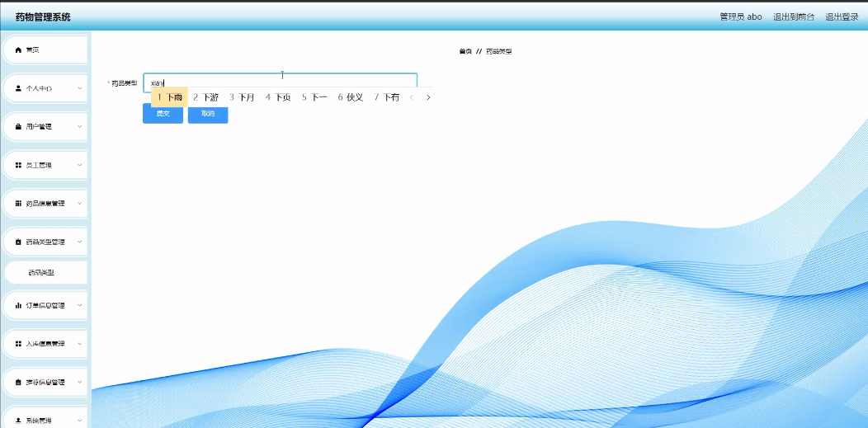The height and width of the screenshot is (428, 868).
Task: Choose IME candidate 3 下月
Action: pyautogui.click(x=242, y=97)
